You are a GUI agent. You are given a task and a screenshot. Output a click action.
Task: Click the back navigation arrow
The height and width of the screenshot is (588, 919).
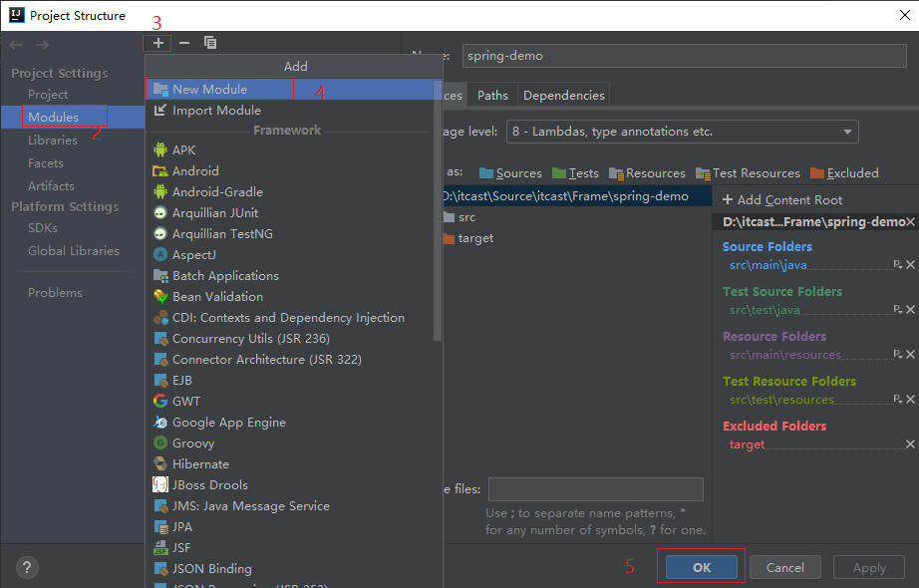[16, 44]
